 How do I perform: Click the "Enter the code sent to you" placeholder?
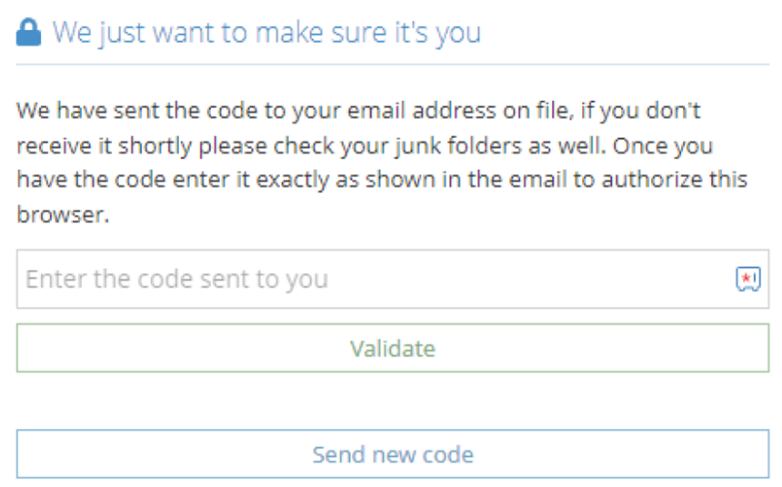tap(177, 279)
